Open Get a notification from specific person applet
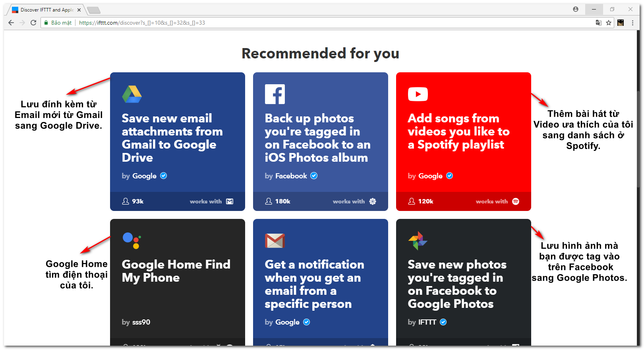 (x=321, y=282)
